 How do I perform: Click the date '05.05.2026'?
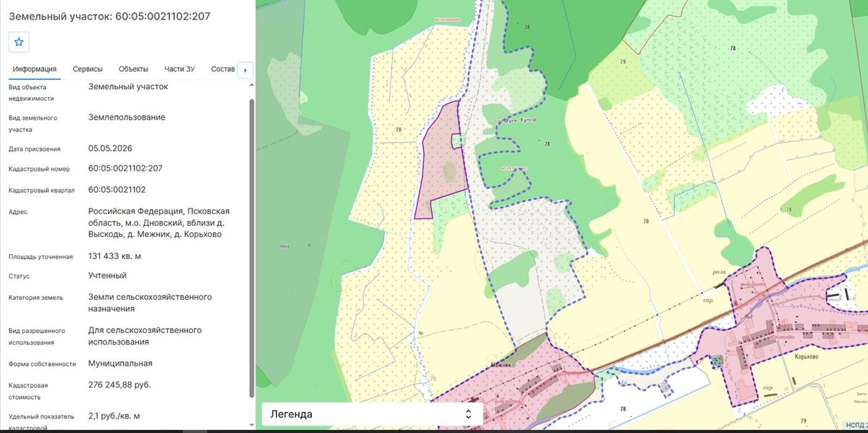(x=111, y=148)
